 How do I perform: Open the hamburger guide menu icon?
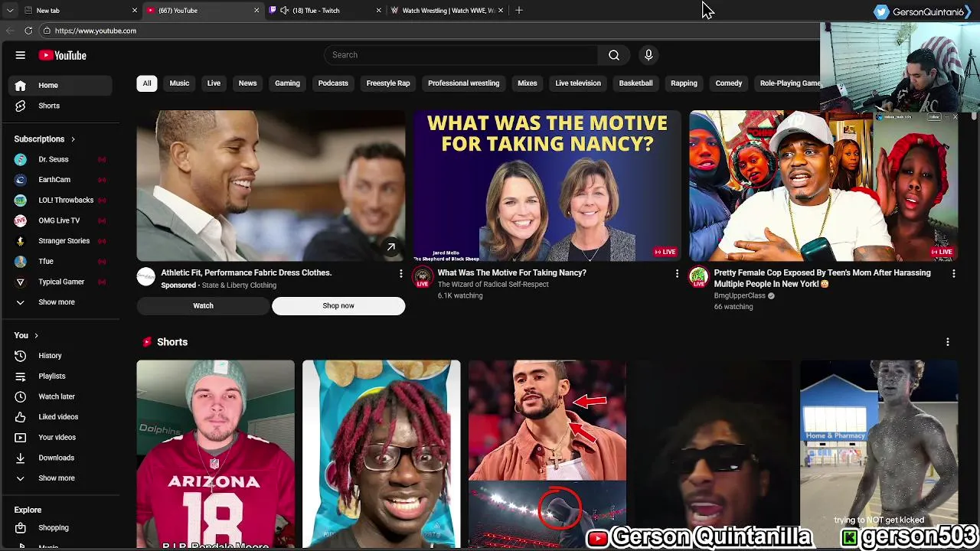click(21, 55)
